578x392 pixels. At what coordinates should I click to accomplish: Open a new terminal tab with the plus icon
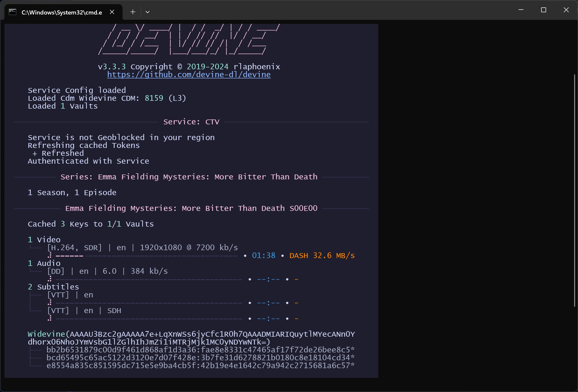[133, 12]
